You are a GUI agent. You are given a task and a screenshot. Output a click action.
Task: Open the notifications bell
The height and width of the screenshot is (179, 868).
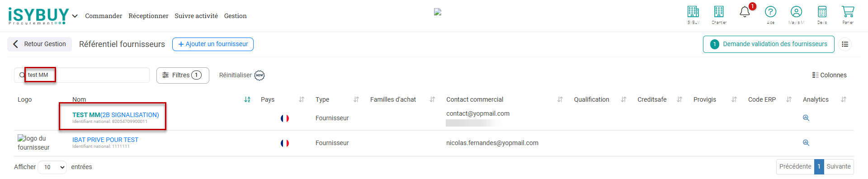745,12
